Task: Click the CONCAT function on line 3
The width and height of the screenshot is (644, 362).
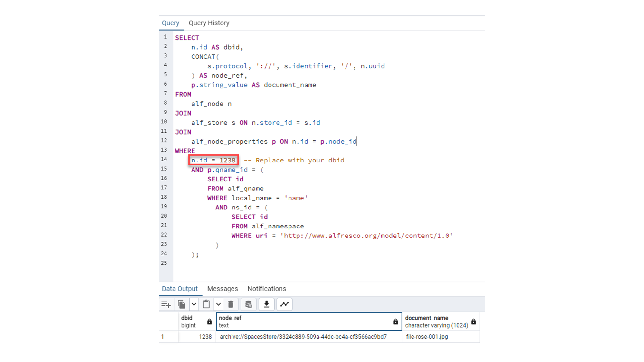Action: pyautogui.click(x=203, y=57)
